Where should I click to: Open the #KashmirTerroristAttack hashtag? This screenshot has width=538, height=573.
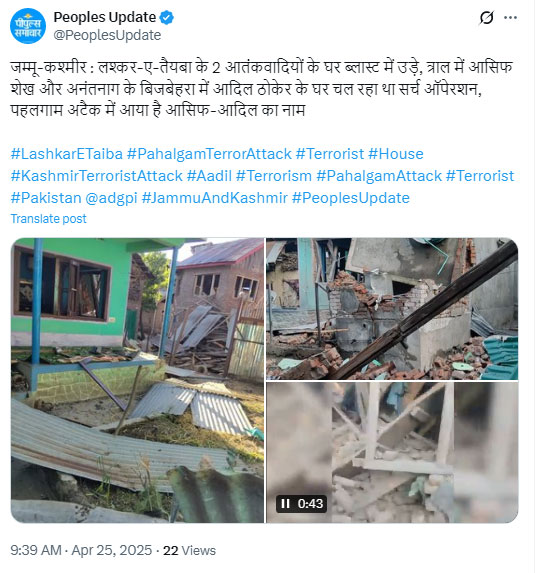pos(96,176)
